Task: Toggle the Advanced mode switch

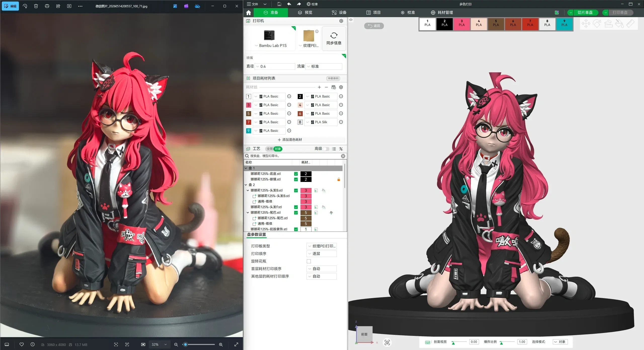Action: 326,149
